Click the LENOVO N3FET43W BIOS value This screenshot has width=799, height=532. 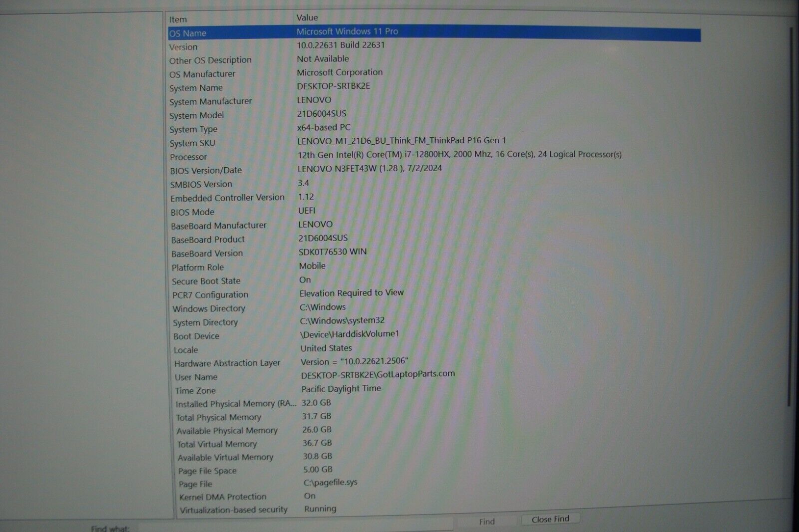pyautogui.click(x=370, y=169)
